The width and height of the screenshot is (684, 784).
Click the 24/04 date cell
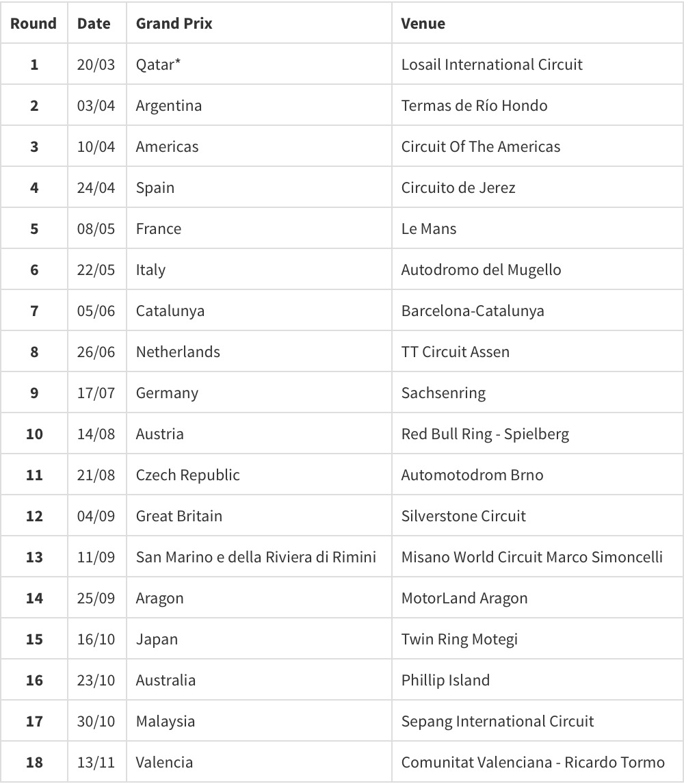pos(96,187)
